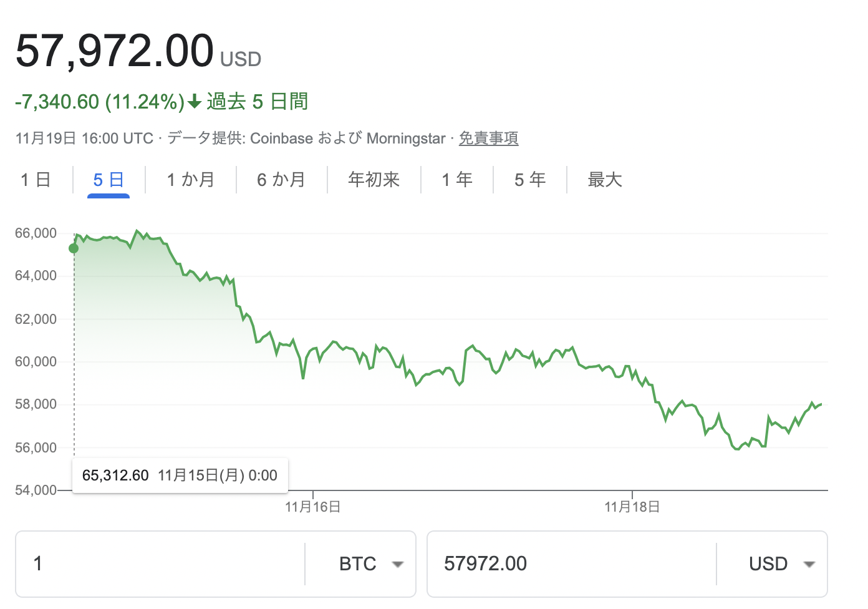Click the 65,312.60 price tooltip

pyautogui.click(x=180, y=475)
